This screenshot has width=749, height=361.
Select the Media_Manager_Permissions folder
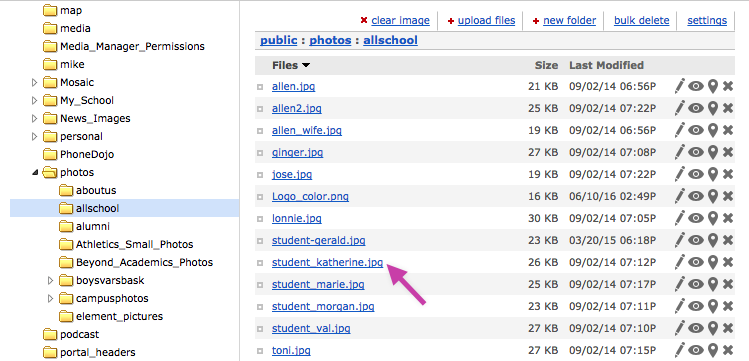coord(132,46)
